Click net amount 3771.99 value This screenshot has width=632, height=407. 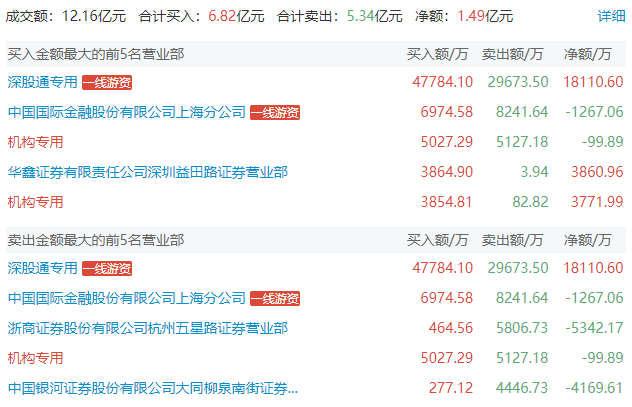point(597,202)
